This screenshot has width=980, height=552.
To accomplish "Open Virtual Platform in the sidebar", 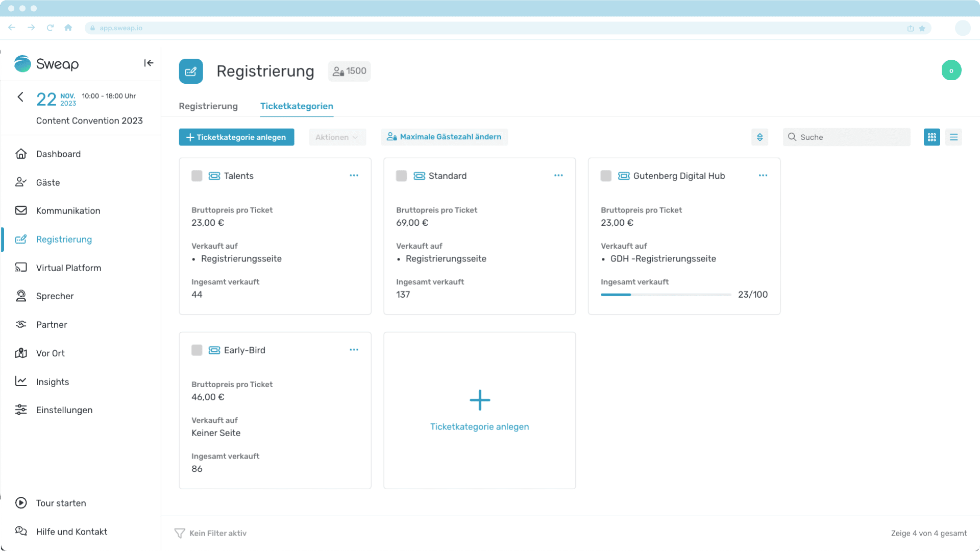I will (68, 268).
